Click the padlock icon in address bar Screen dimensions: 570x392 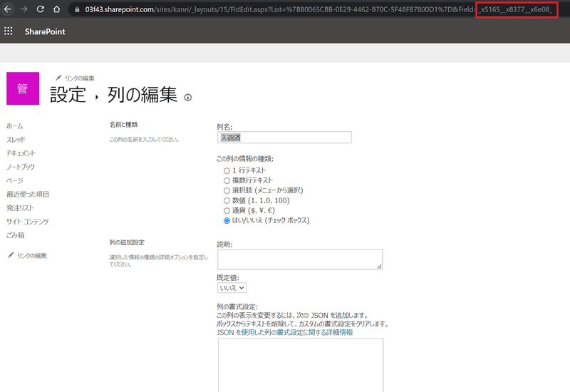point(77,10)
